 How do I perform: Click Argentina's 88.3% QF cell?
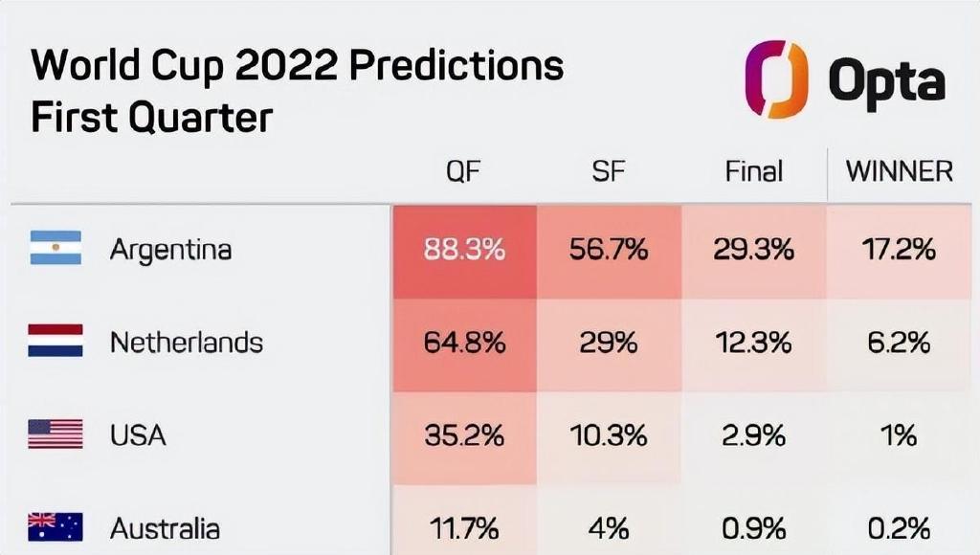click(x=464, y=252)
